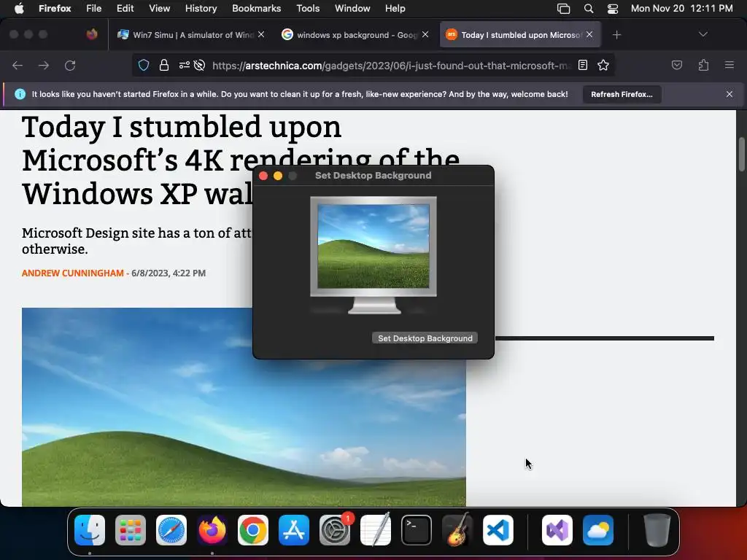Open the Firefox application menu

click(x=55, y=8)
